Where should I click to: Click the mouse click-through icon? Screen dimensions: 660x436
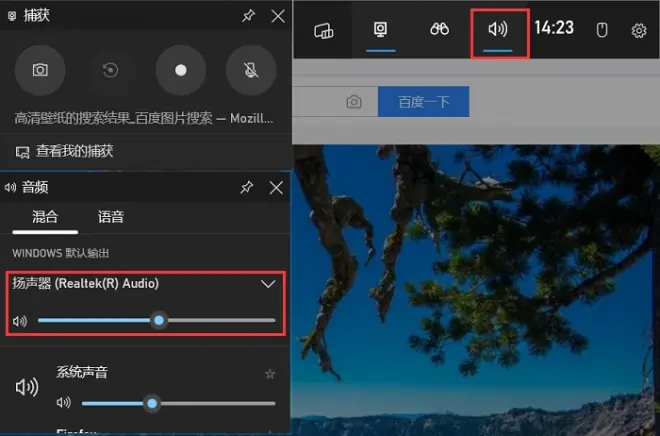[x=602, y=30]
